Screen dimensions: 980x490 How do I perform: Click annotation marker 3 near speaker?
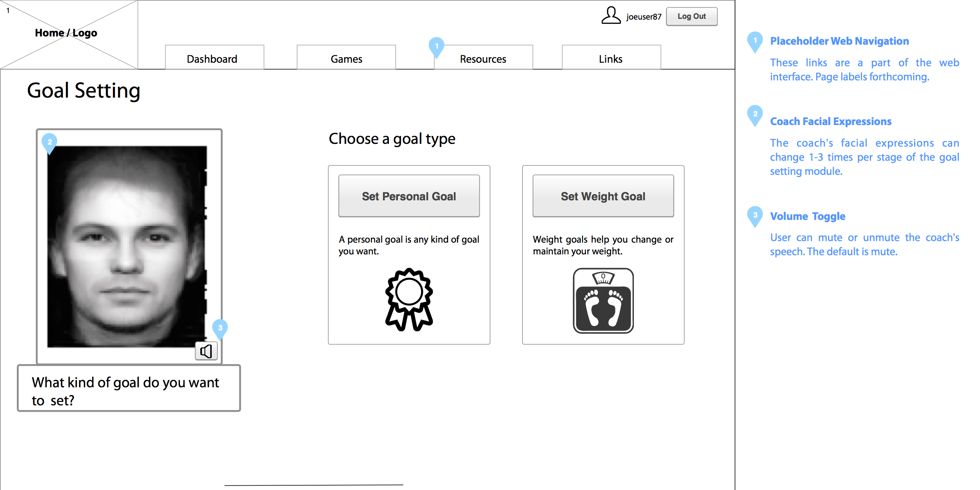click(220, 328)
